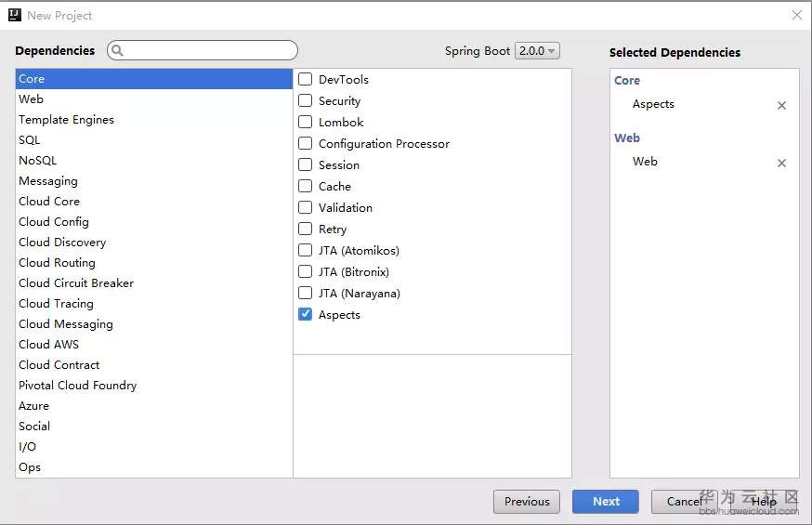Check the Session option

click(305, 164)
